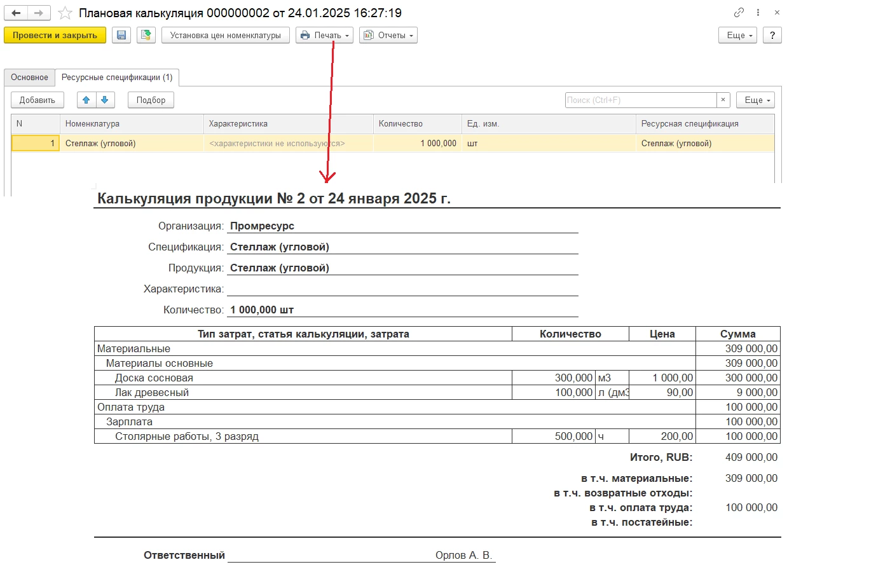
Task: Select row number 1 cell
Action: (x=36, y=143)
